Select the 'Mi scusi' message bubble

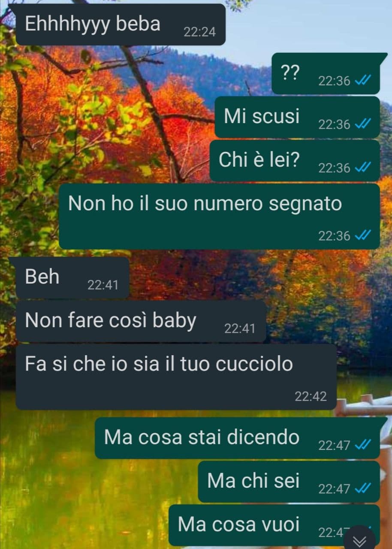coord(297,117)
